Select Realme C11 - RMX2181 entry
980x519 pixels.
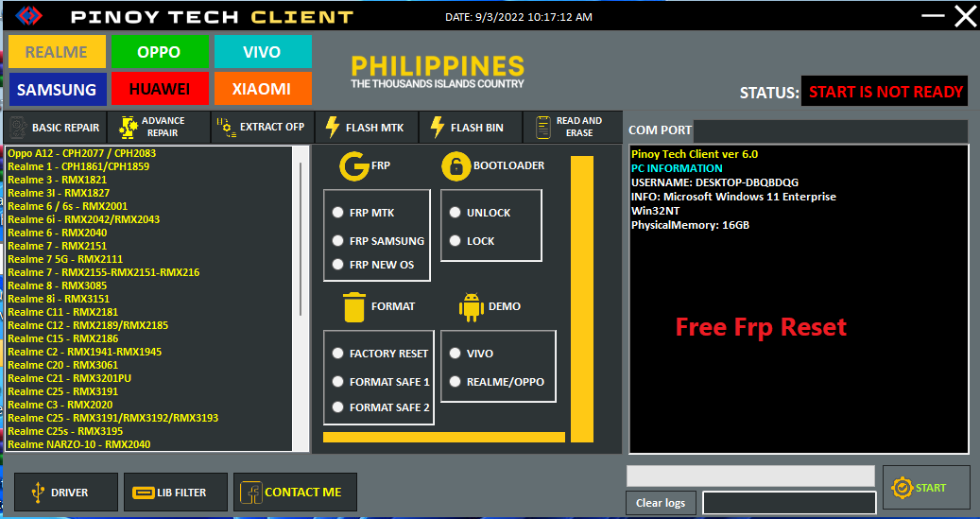point(62,312)
